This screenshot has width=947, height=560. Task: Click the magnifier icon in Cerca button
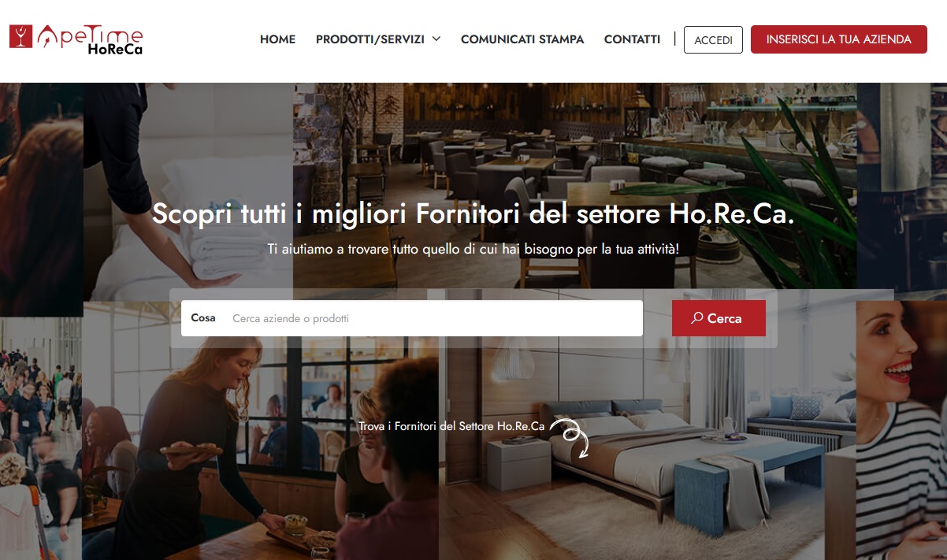(x=696, y=318)
